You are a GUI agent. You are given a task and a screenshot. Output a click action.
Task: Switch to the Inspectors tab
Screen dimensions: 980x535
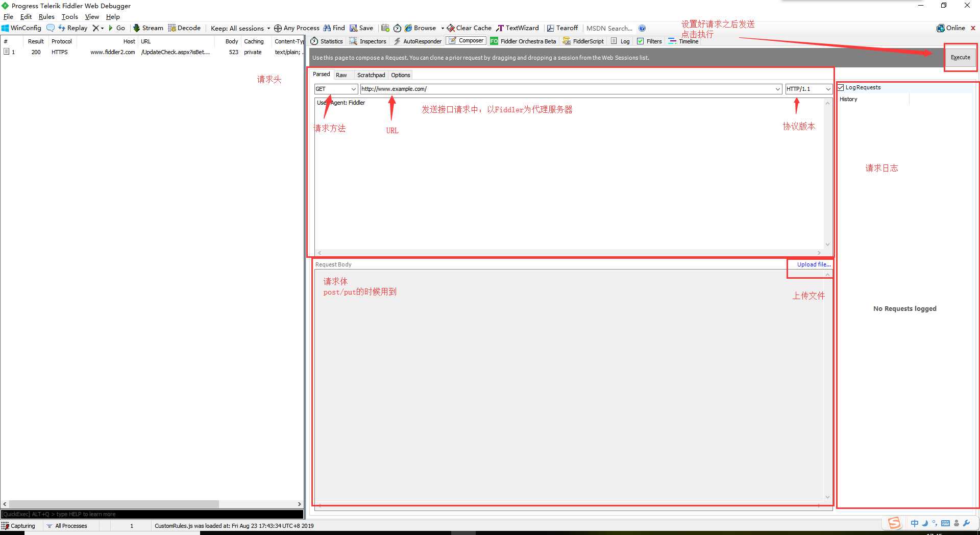pos(367,41)
